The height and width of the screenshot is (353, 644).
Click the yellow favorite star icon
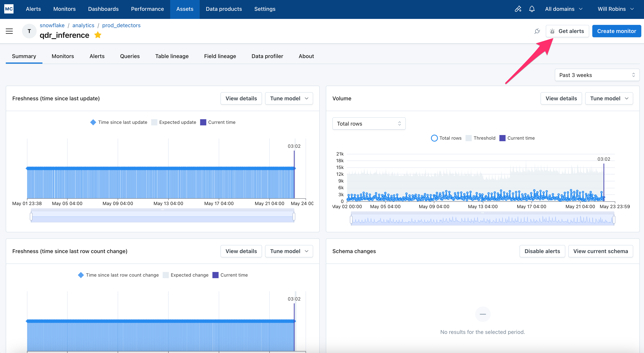point(98,35)
